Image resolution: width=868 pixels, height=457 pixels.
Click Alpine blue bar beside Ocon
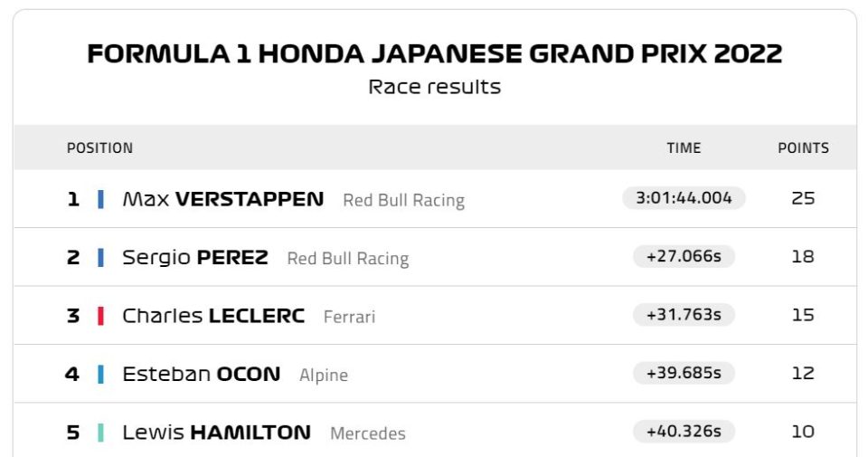tap(100, 375)
